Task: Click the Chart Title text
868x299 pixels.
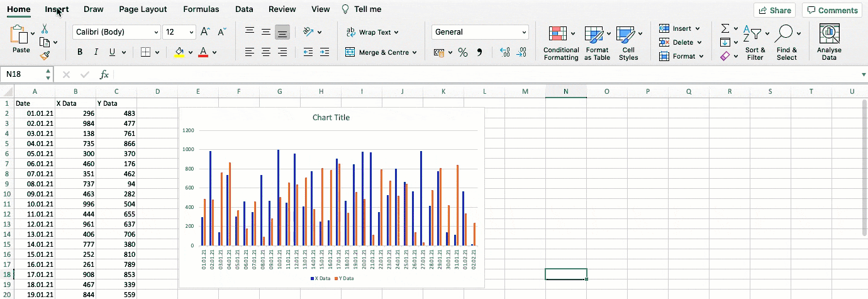Action: pyautogui.click(x=331, y=118)
